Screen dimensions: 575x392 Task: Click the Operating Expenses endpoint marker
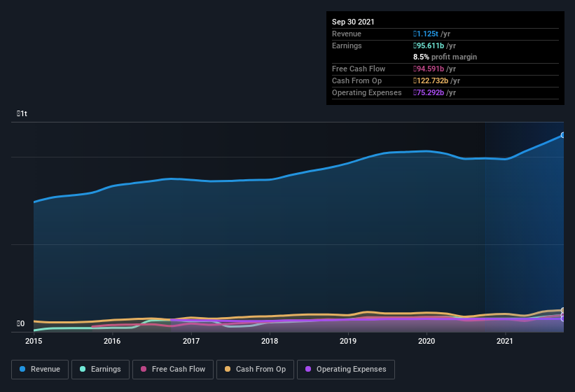pyautogui.click(x=562, y=318)
